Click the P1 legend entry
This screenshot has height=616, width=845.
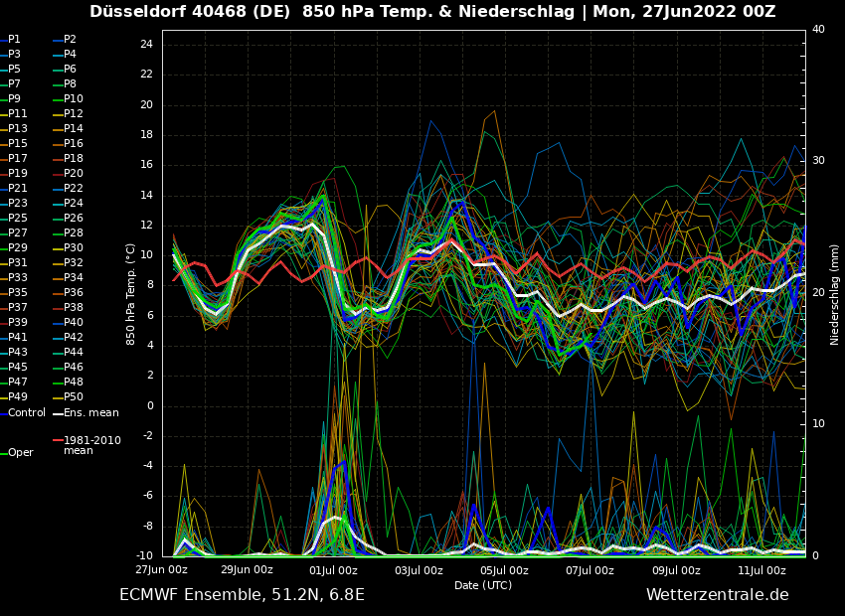pyautogui.click(x=14, y=40)
